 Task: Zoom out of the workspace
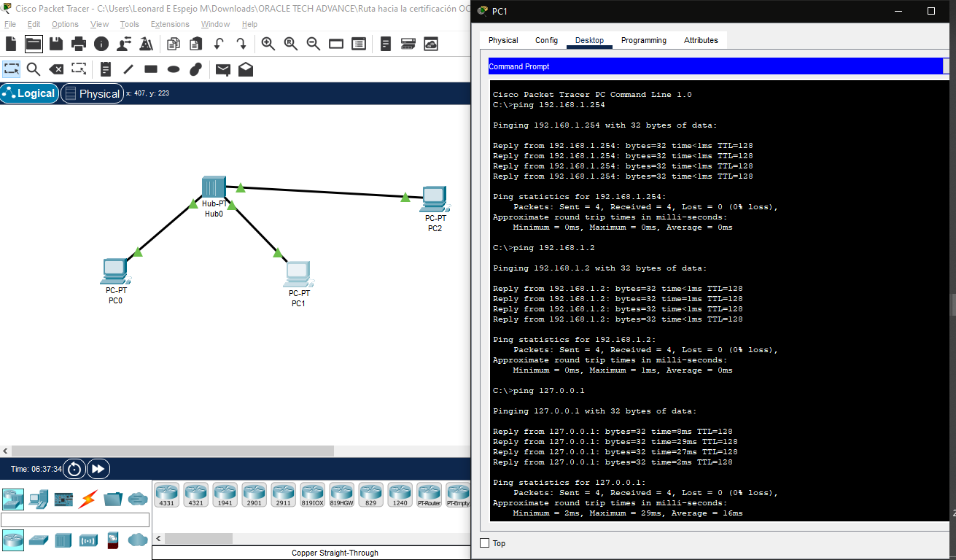coord(314,44)
